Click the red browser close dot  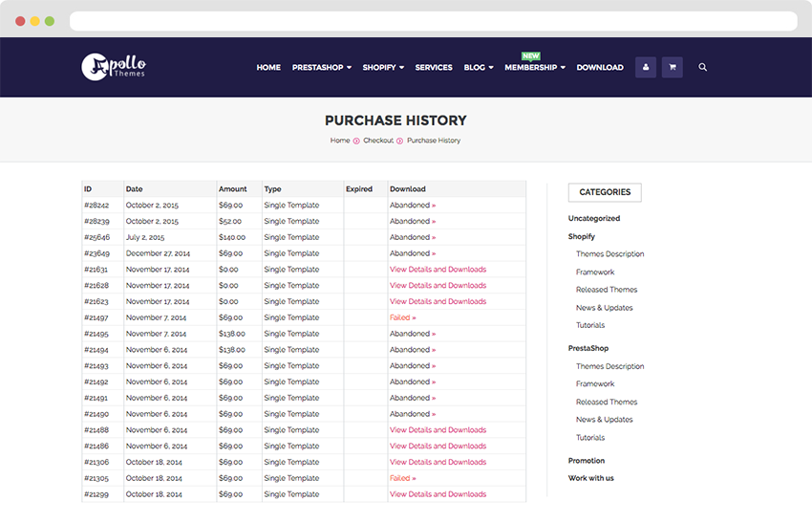pyautogui.click(x=21, y=20)
